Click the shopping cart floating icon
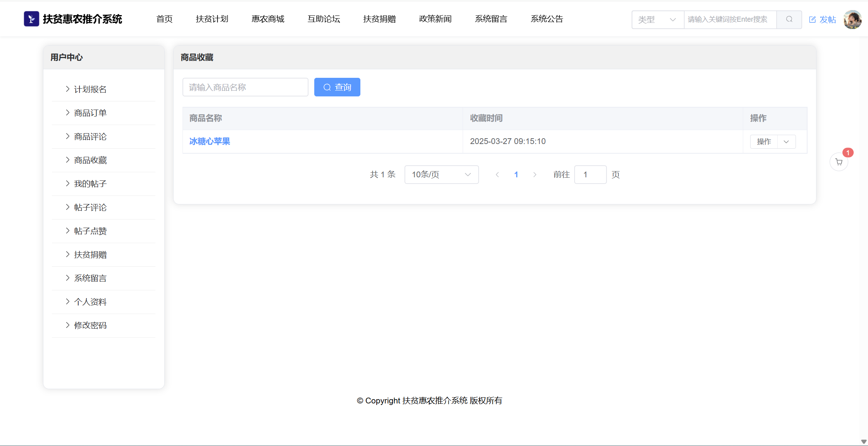The image size is (868, 446). [x=839, y=162]
